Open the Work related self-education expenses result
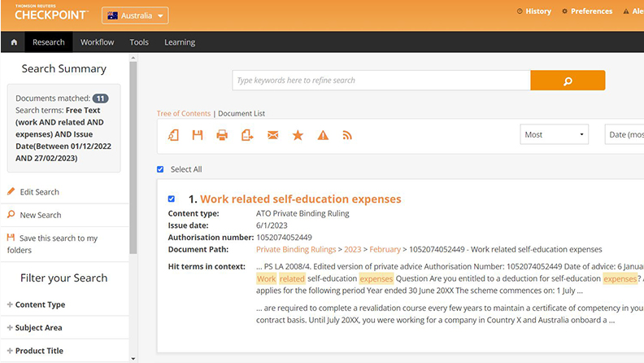 pos(300,199)
